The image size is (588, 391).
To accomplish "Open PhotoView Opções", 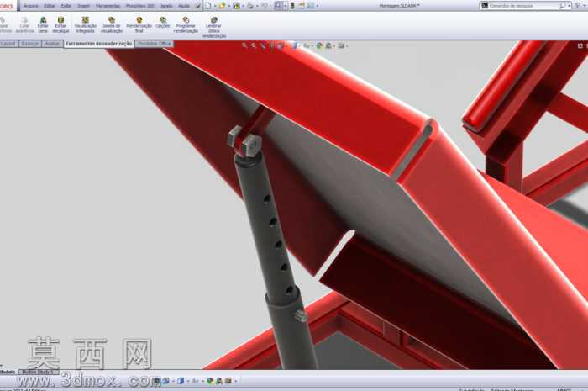I will coord(163,23).
